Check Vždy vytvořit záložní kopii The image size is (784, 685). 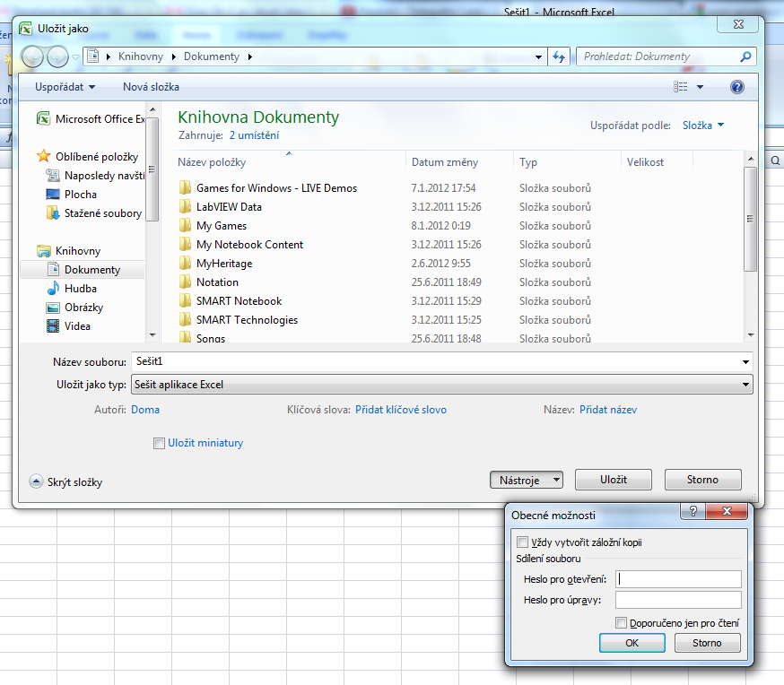point(522,542)
